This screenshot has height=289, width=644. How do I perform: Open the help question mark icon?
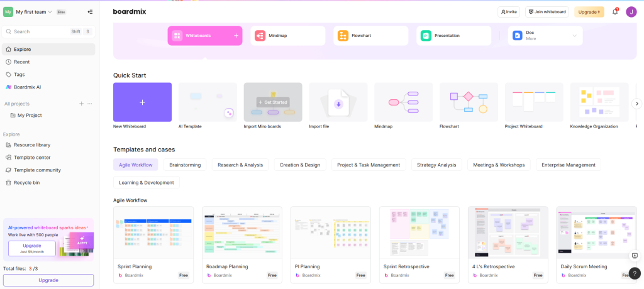tap(635, 273)
